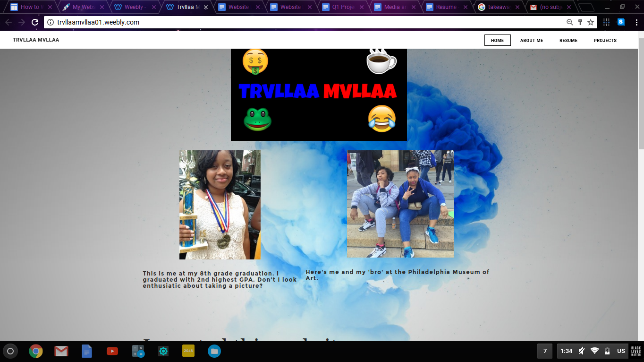Launch Gmail from the shelf
Viewport: 644px width, 362px height.
[61, 351]
